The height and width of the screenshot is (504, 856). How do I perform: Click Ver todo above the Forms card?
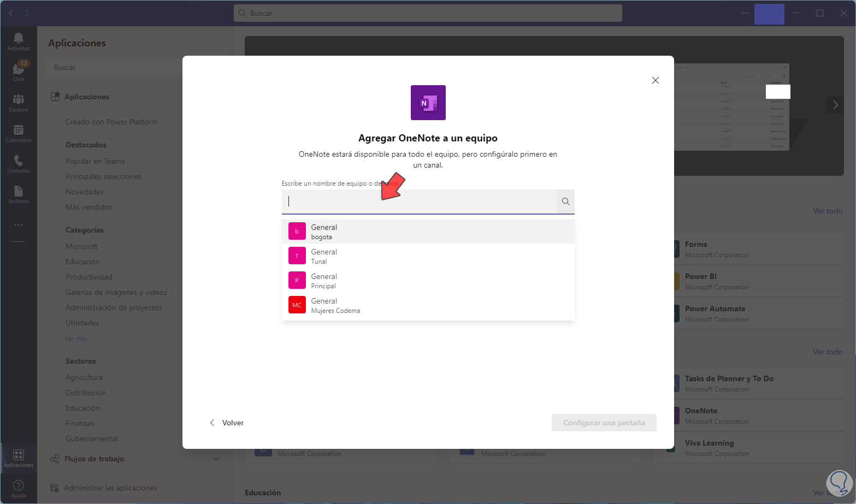(x=828, y=211)
